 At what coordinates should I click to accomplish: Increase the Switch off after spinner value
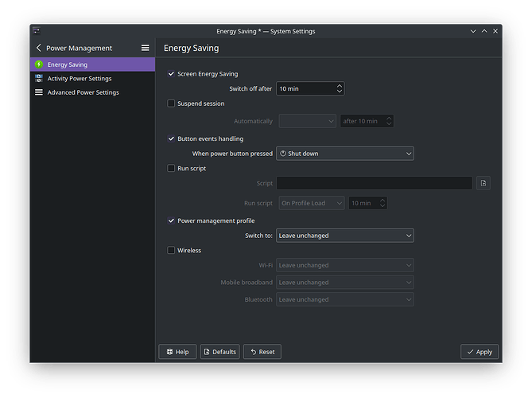[340, 85]
